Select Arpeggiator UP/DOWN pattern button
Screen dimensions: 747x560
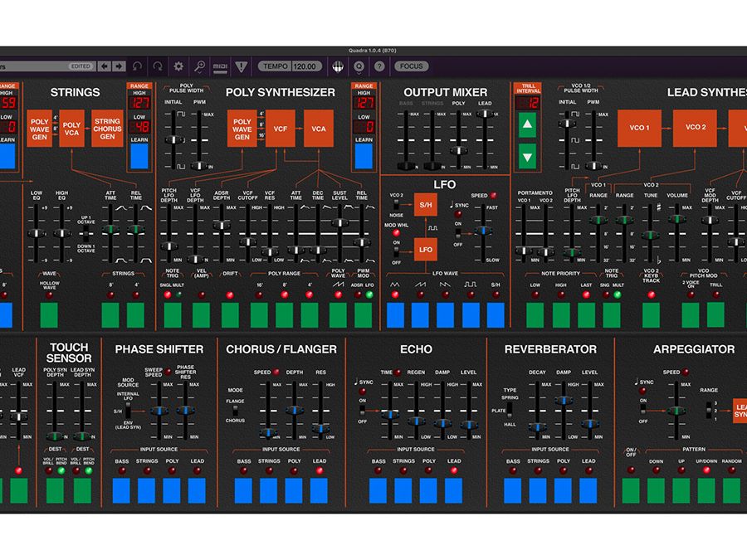(706, 491)
